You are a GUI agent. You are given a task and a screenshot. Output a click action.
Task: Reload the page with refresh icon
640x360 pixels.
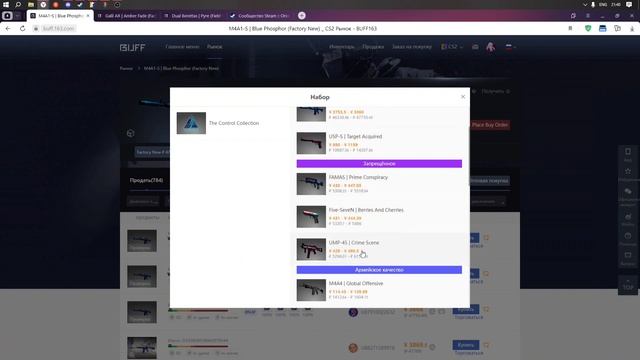22,29
